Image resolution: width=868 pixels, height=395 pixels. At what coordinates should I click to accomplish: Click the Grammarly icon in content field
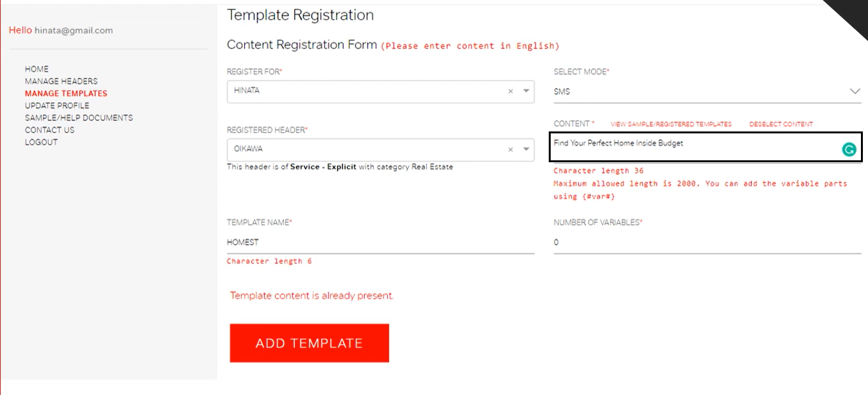pyautogui.click(x=848, y=149)
